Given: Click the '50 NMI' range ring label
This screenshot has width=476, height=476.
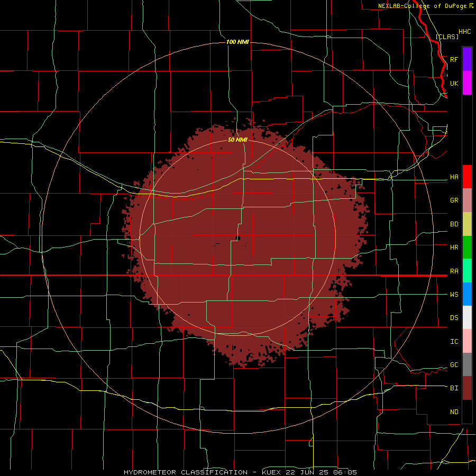Looking at the screenshot, I should pos(237,140).
